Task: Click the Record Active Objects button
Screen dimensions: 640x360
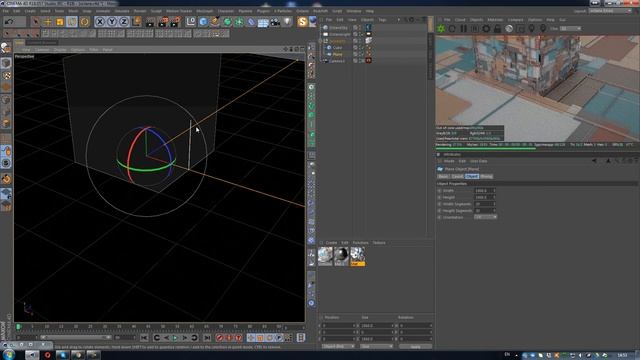Action: click(220, 338)
